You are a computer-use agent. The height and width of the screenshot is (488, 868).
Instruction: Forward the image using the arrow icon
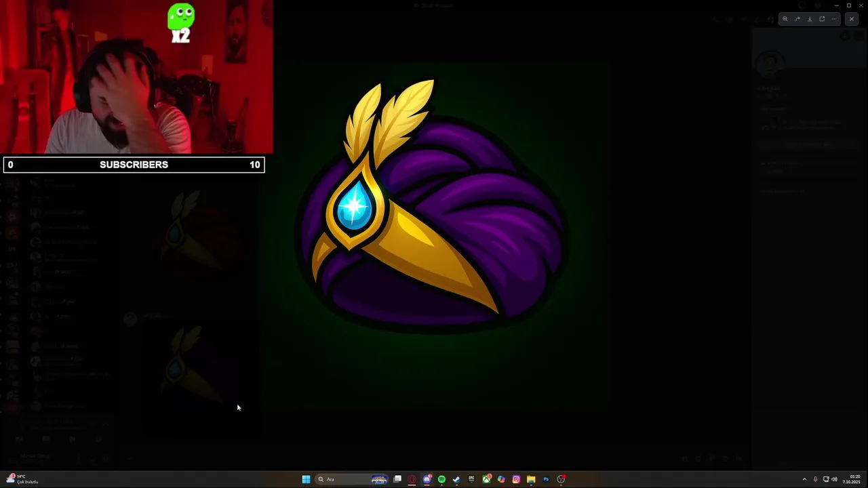[x=797, y=19]
